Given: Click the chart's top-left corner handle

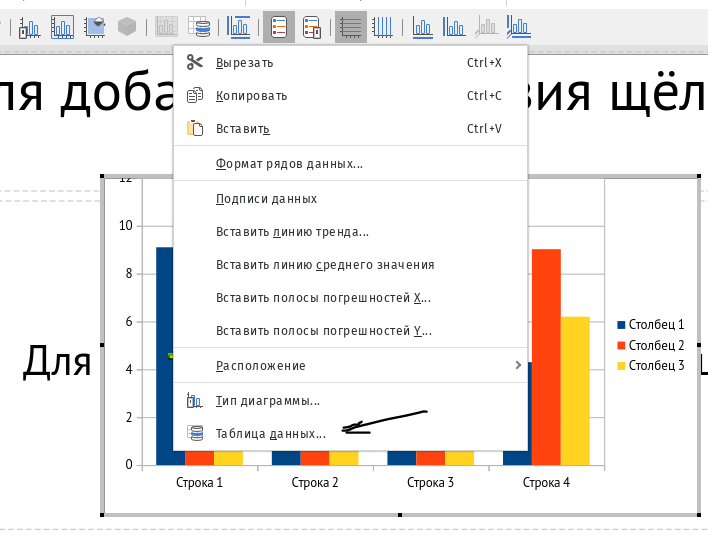Looking at the screenshot, I should [x=102, y=176].
